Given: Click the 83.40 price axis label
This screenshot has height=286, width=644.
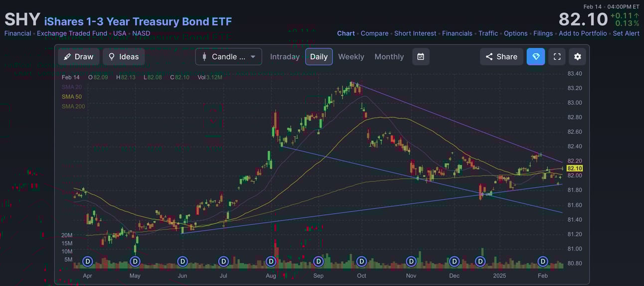Looking at the screenshot, I should point(575,74).
